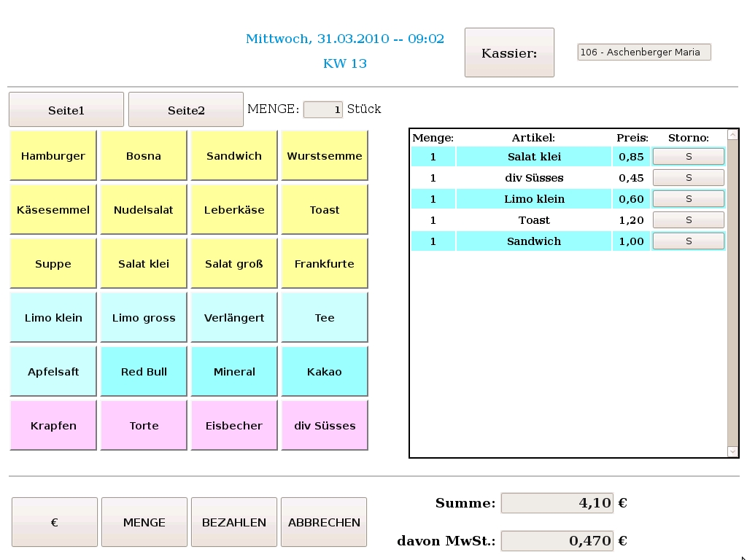Tap the Frankfurter item button
The width and height of the screenshot is (747, 560).
click(x=325, y=264)
